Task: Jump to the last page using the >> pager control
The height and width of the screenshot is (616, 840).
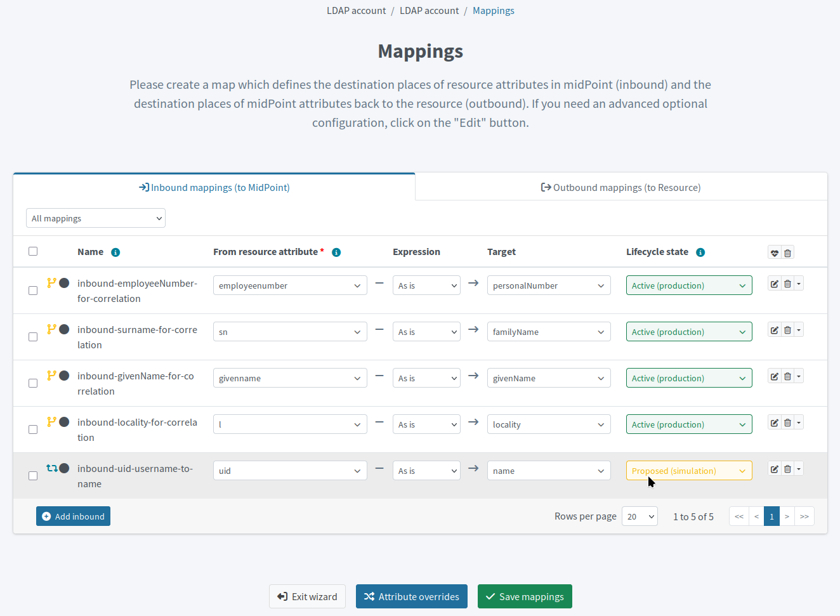Action: [x=804, y=516]
